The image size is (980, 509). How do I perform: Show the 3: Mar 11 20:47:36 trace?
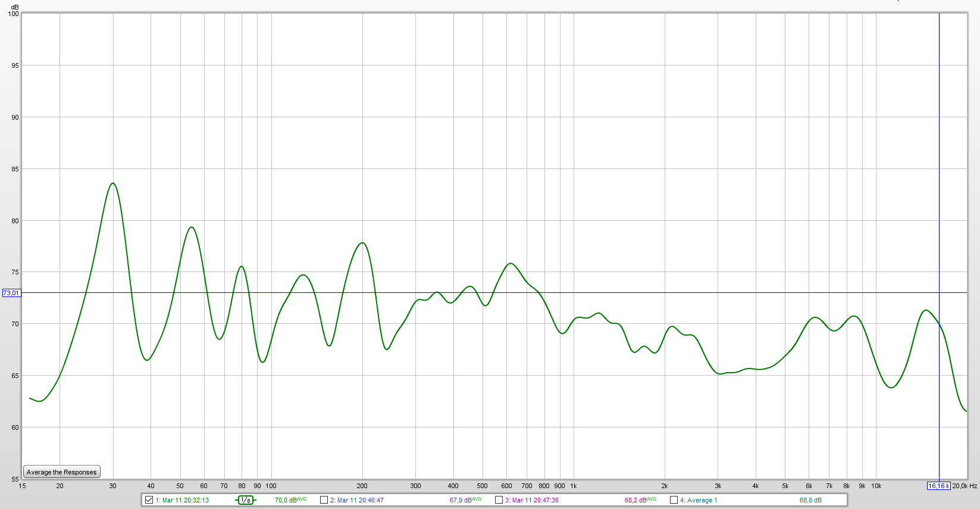499,500
